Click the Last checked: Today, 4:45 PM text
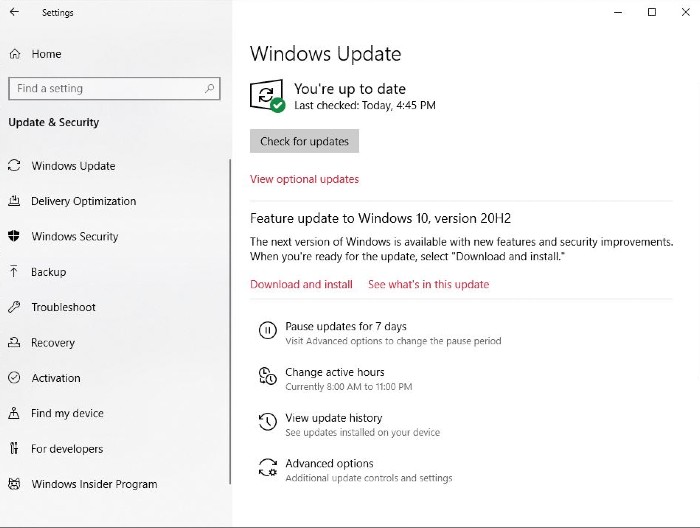Image resolution: width=700 pixels, height=528 pixels. 365,105
